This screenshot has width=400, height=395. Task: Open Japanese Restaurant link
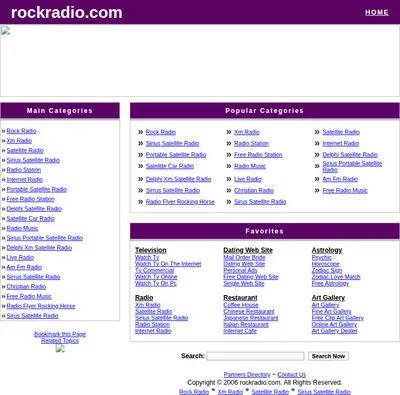[x=251, y=318]
